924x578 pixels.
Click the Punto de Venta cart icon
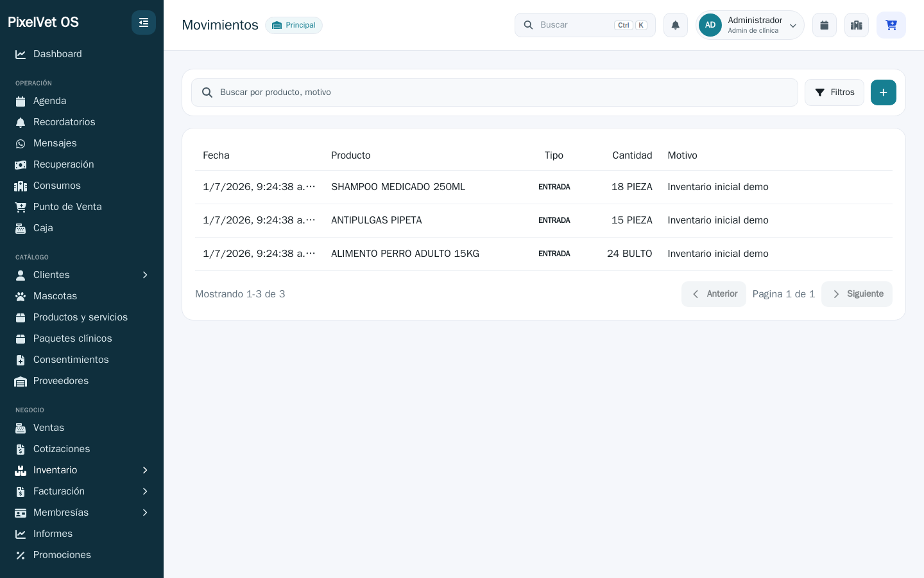click(21, 207)
